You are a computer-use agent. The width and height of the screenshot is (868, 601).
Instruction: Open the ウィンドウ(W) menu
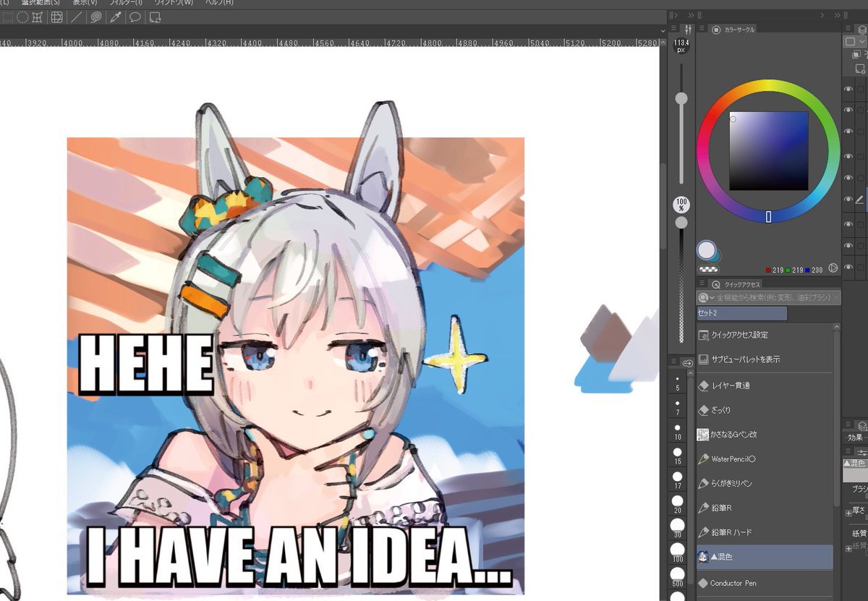coord(174,4)
